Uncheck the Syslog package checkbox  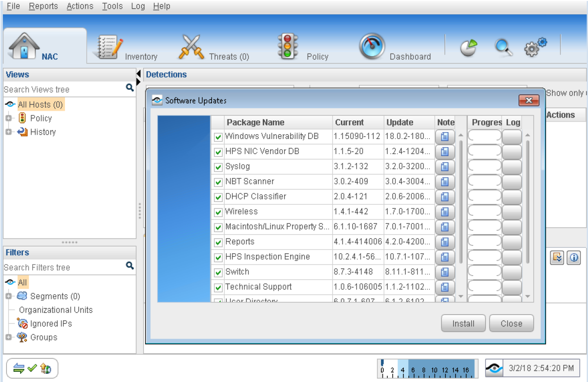click(x=218, y=167)
